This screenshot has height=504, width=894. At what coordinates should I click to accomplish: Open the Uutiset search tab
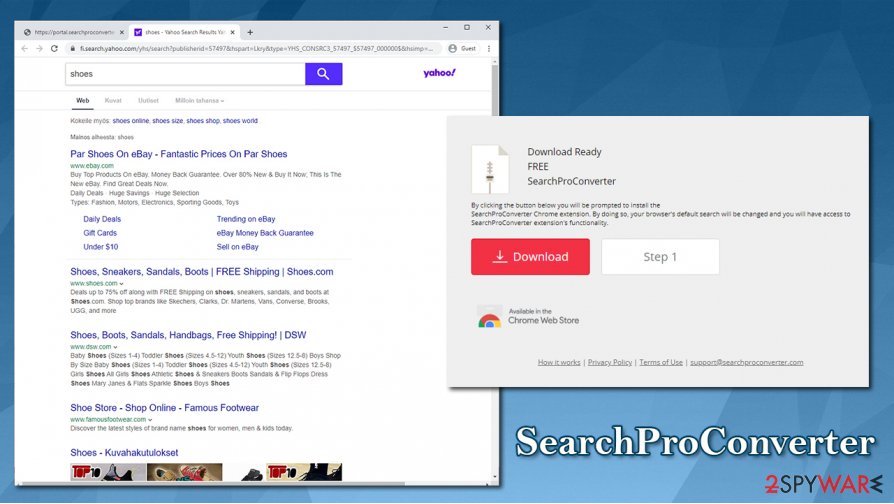(148, 100)
